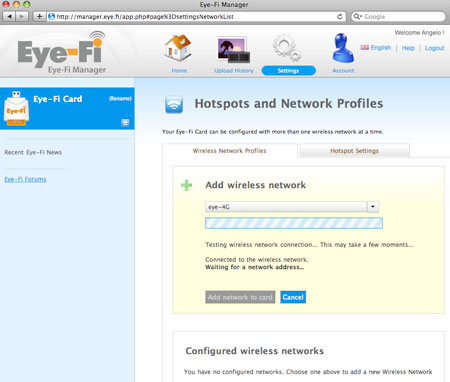Reload the page with browser refresh icon
The height and width of the screenshot is (382, 450).
click(x=339, y=16)
